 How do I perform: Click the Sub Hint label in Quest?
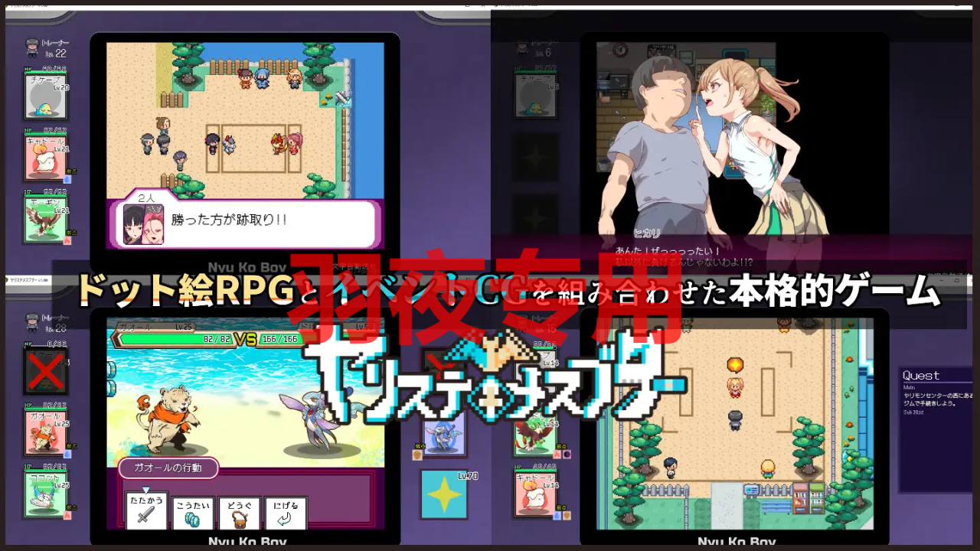pos(914,412)
